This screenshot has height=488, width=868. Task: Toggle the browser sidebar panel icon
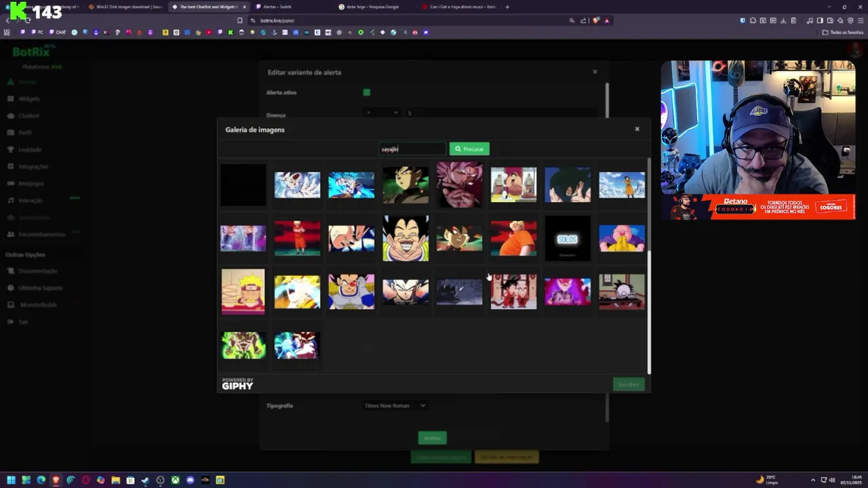tap(820, 20)
